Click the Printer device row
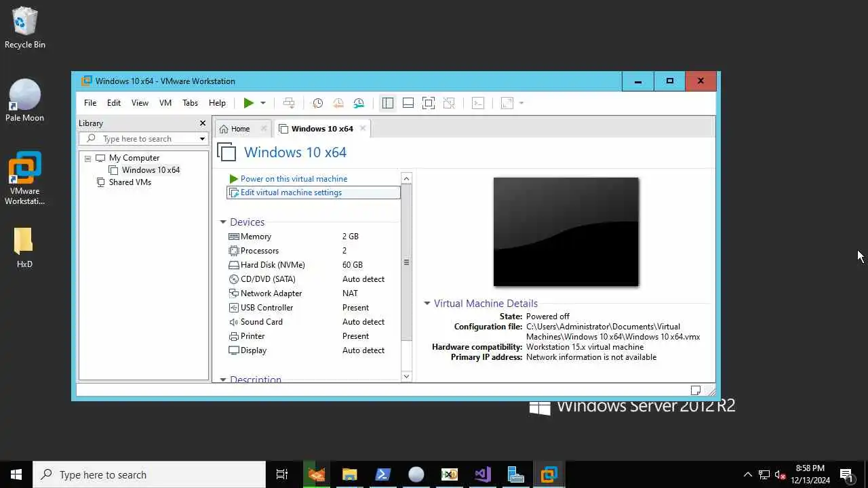The width and height of the screenshot is (868, 488). (x=313, y=336)
